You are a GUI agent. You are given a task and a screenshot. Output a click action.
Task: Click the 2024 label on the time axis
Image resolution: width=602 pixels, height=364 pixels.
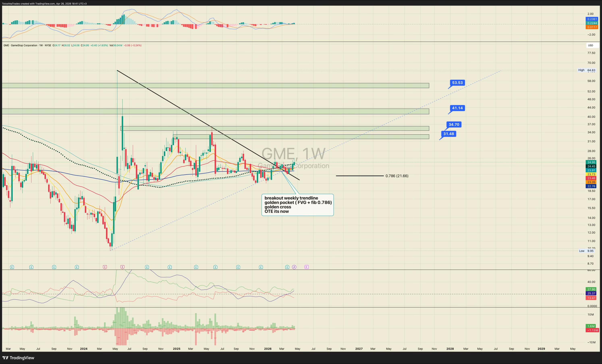pos(84,349)
